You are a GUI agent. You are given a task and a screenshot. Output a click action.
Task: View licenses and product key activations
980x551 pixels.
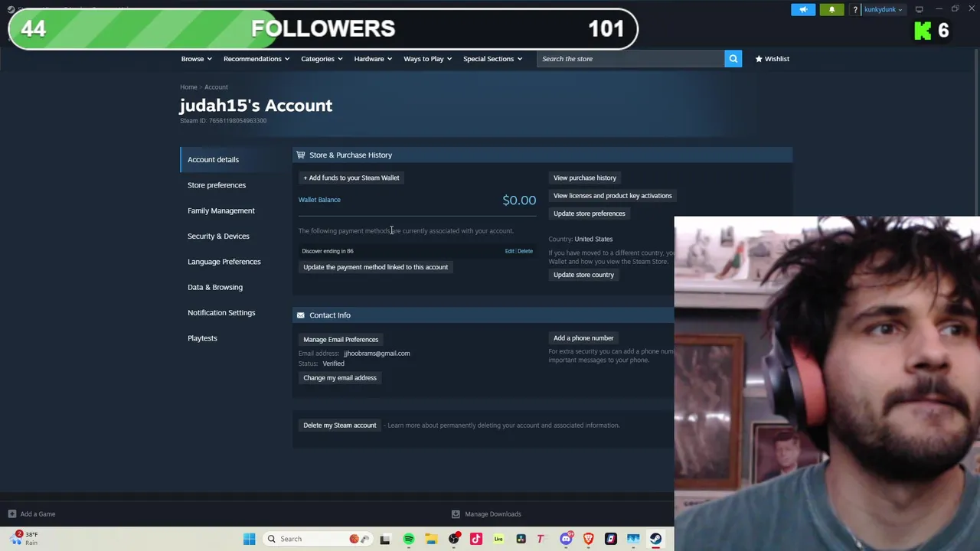(612, 196)
